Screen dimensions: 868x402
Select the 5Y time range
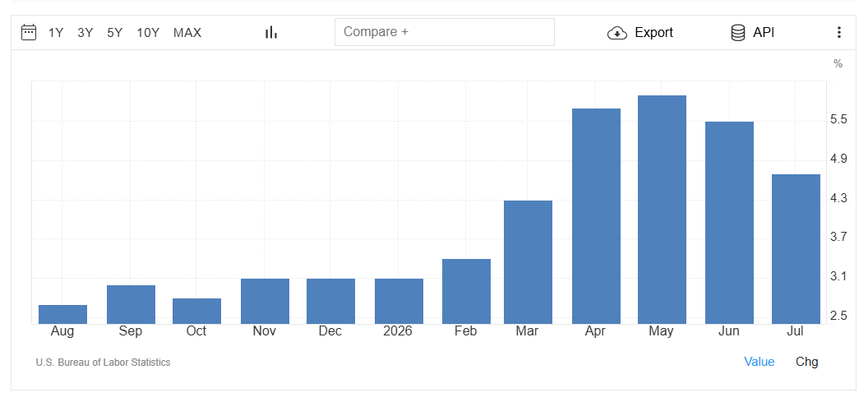pos(114,33)
